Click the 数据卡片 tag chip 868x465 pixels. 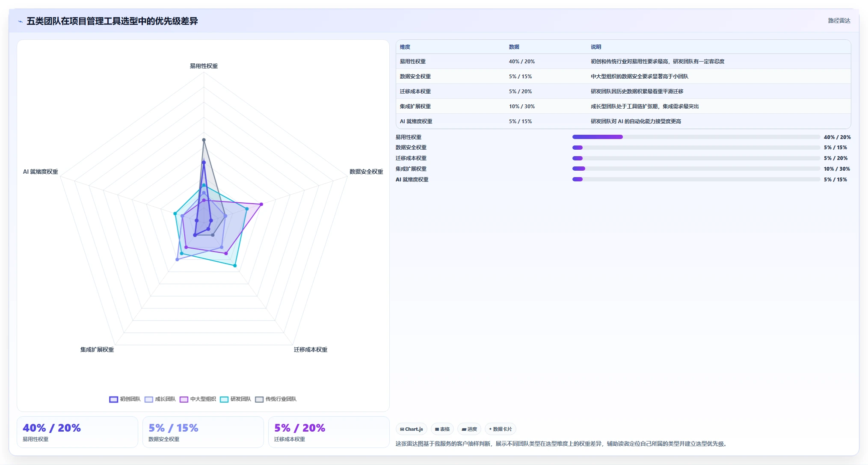(x=500, y=429)
